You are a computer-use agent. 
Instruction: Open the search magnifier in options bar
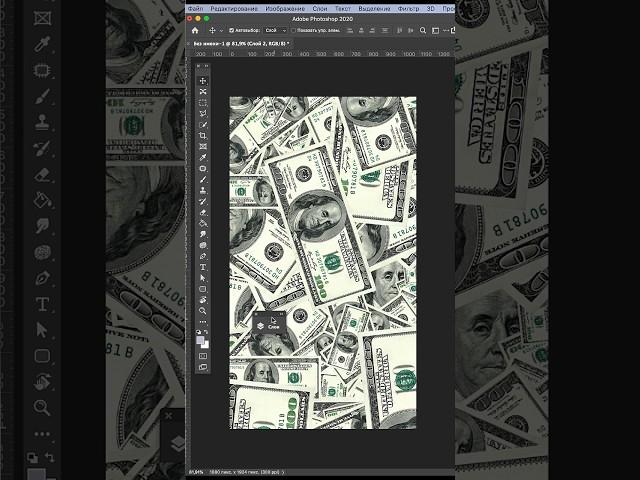pyautogui.click(x=423, y=31)
